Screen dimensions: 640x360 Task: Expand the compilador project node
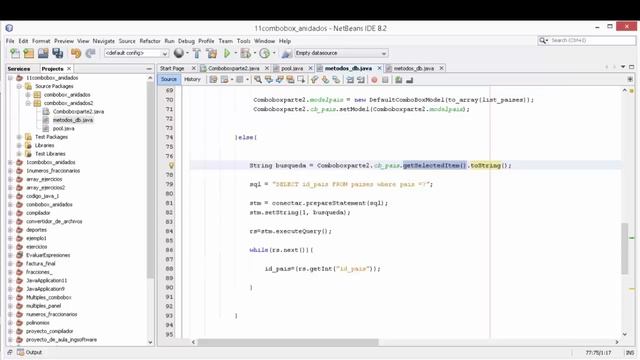click(x=10, y=213)
